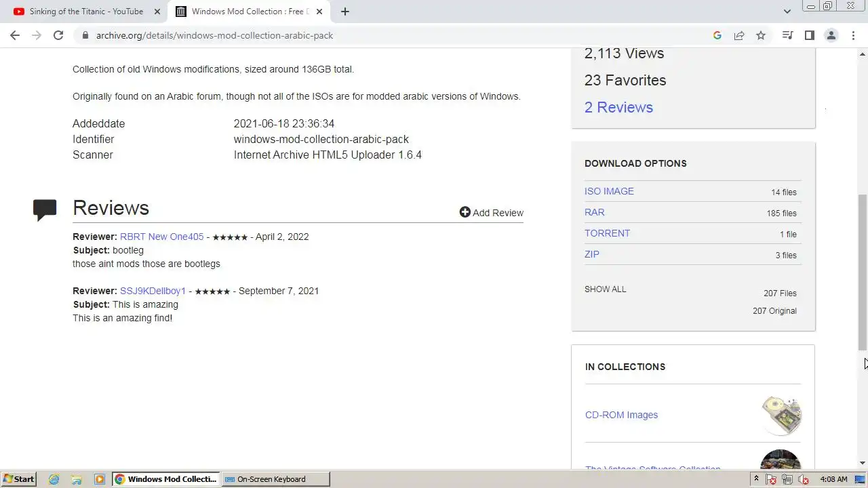Close the Sinking of the Titanic tab

(157, 12)
